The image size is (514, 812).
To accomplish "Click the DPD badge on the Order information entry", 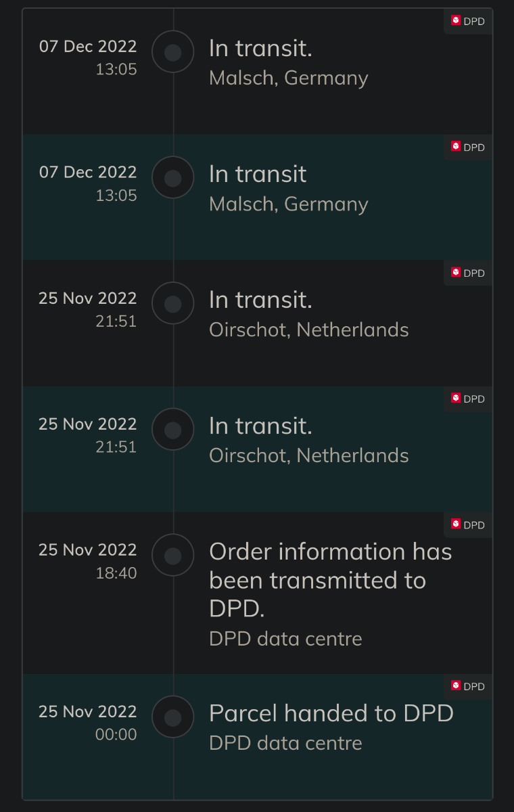I will pyautogui.click(x=468, y=524).
